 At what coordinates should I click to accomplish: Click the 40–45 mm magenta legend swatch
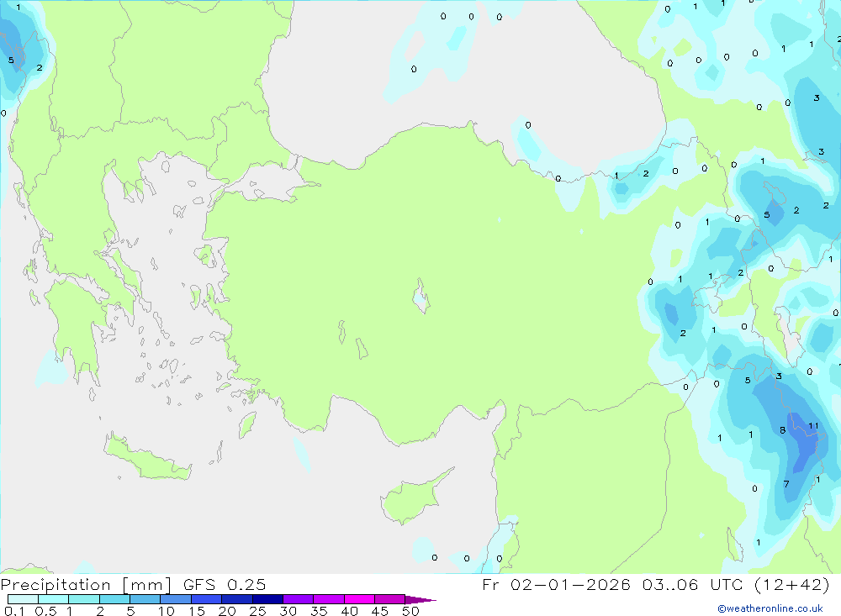click(x=359, y=599)
